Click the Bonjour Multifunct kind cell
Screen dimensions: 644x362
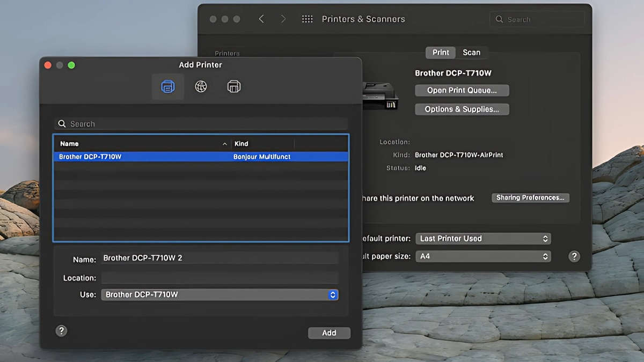[262, 157]
